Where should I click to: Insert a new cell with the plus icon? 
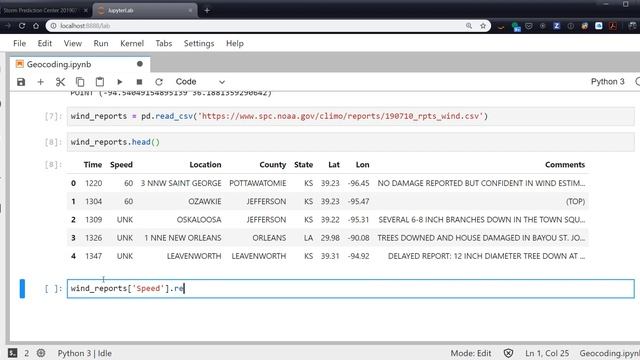click(40, 82)
